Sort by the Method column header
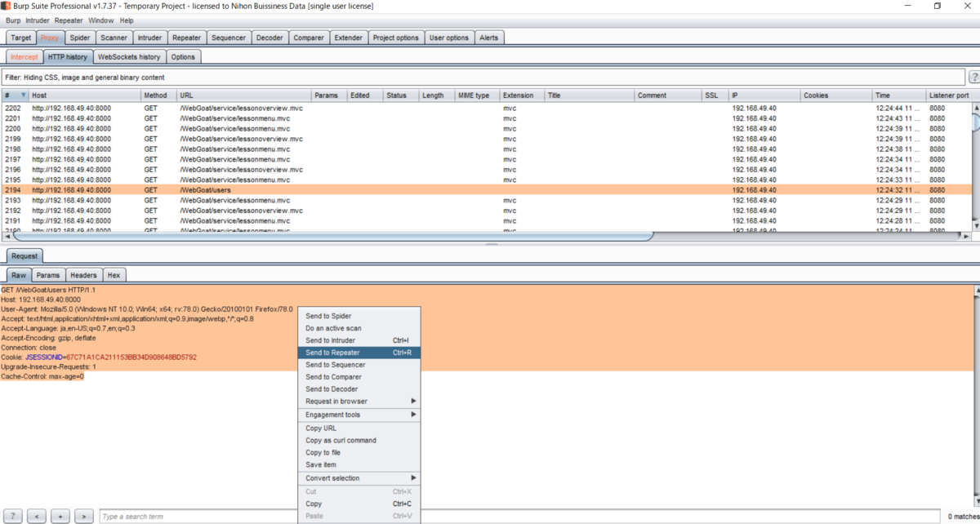980x524 pixels. tap(159, 95)
